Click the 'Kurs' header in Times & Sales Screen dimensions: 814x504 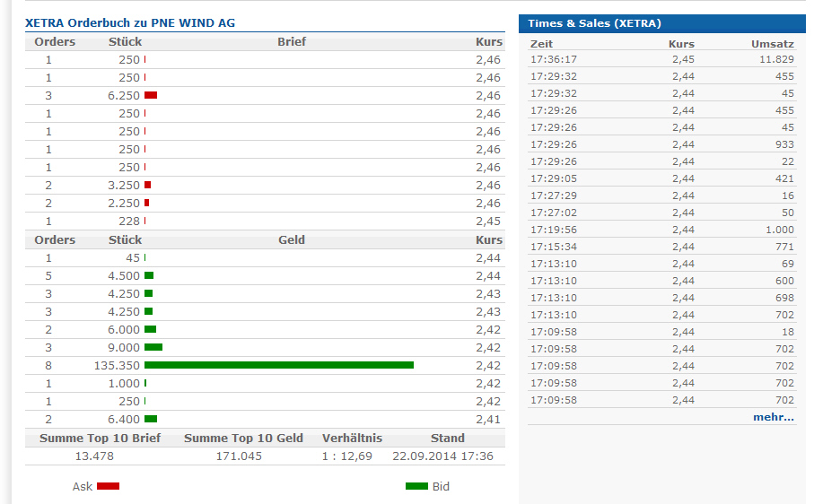pos(681,44)
